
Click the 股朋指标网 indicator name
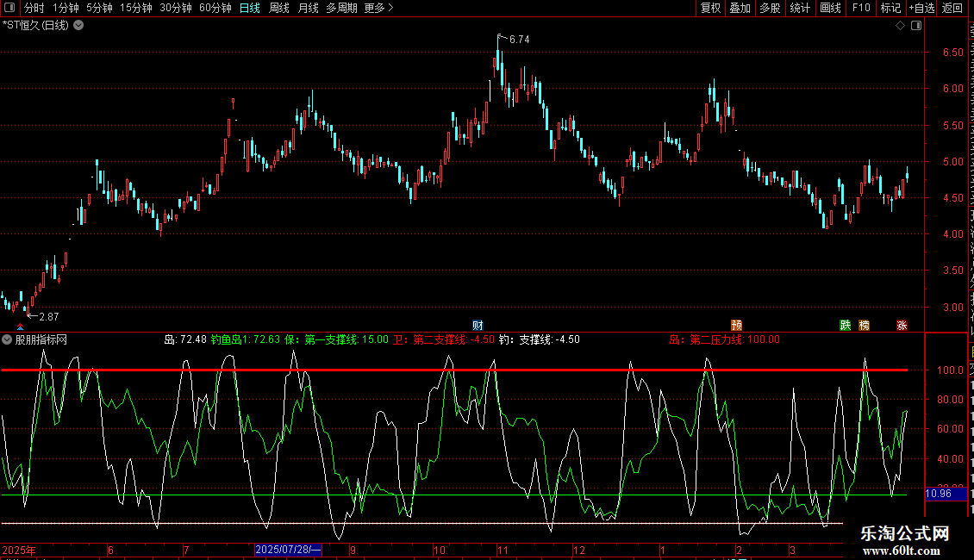coord(41,339)
